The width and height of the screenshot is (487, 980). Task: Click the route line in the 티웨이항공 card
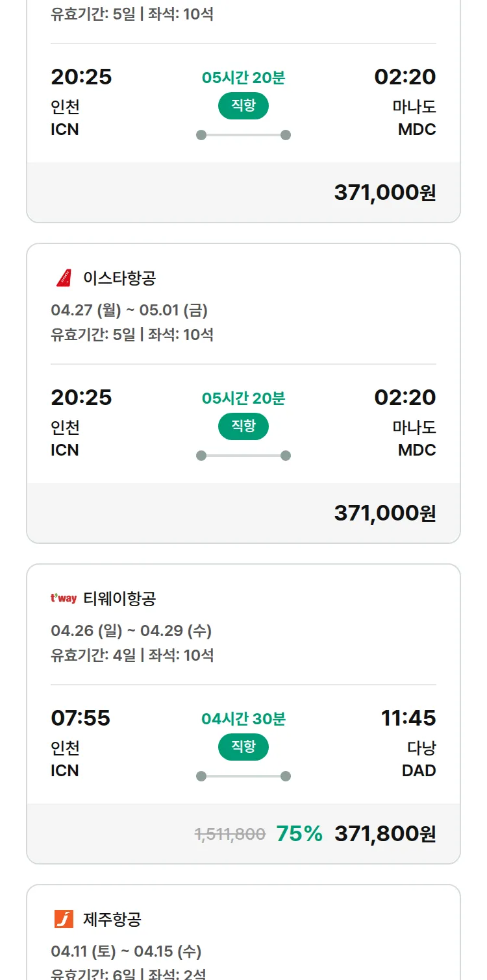click(243, 776)
